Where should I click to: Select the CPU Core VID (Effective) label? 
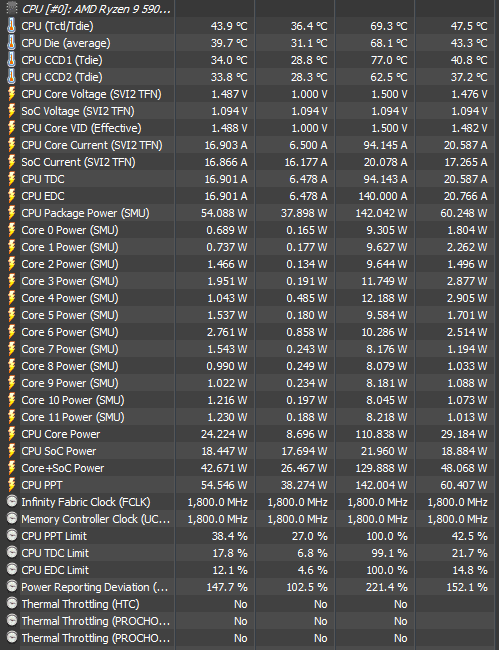pos(81,128)
